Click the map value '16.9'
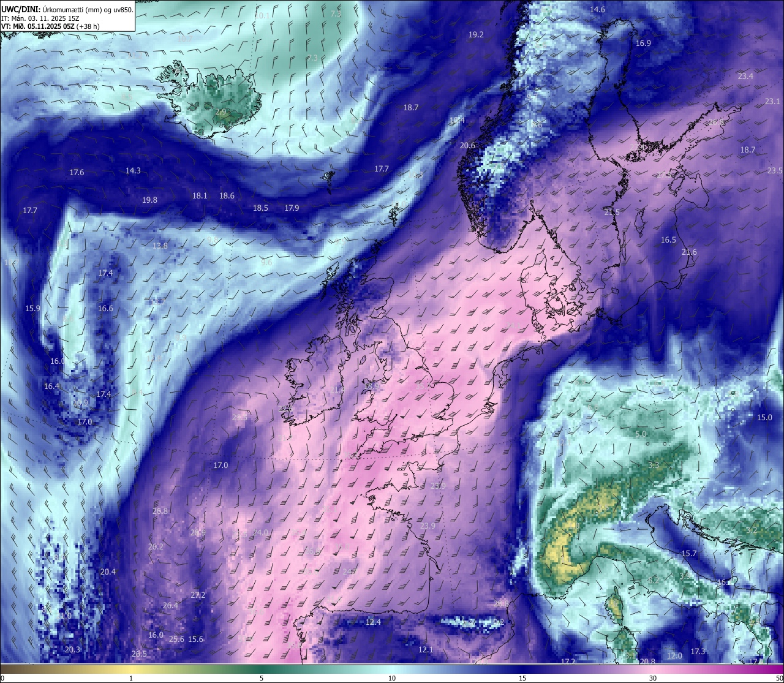Viewport: 784px width, 683px height. (x=643, y=43)
